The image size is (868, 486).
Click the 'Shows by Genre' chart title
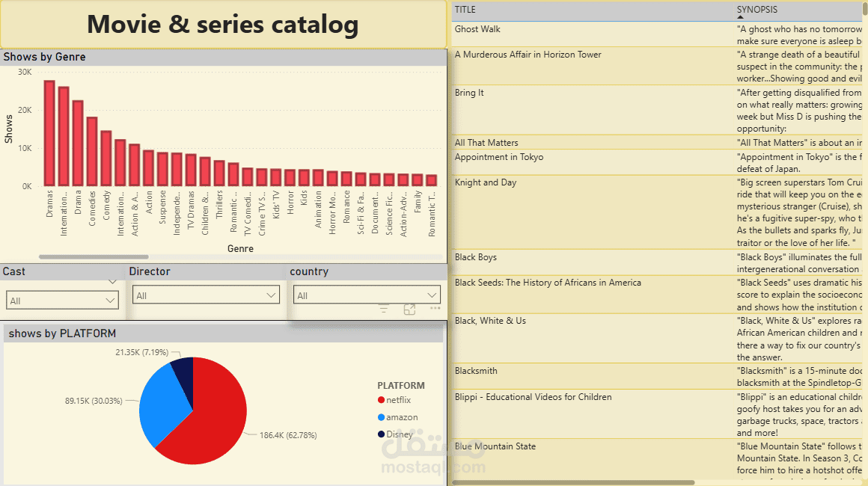coord(44,57)
